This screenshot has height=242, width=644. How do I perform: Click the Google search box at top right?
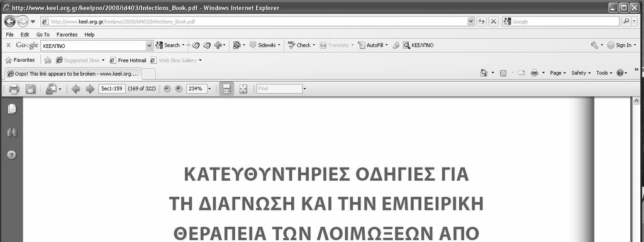[561, 21]
